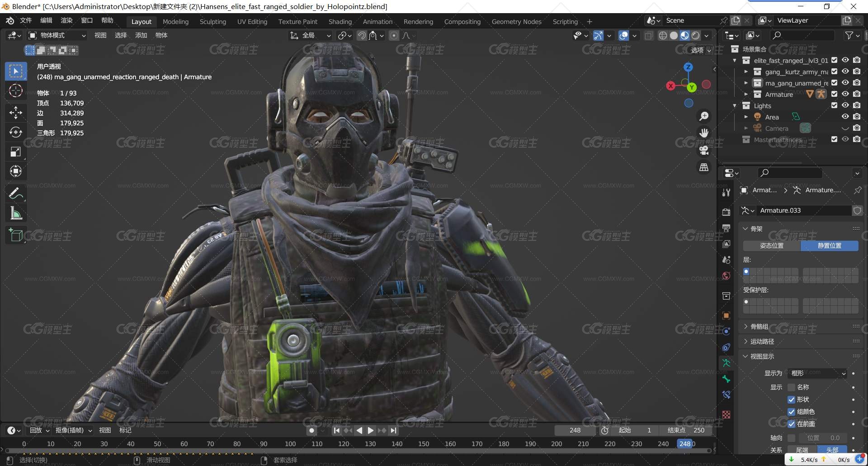Image resolution: width=868 pixels, height=466 pixels.
Task: Activate the Transform tool
Action: coord(16,171)
